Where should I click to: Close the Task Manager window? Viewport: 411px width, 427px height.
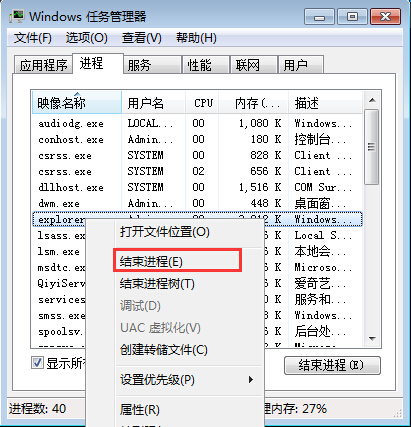pyautogui.click(x=385, y=17)
